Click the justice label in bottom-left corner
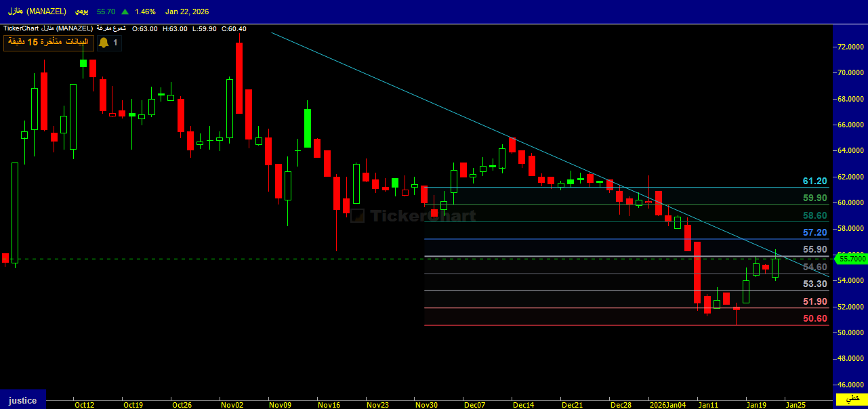Image resolution: width=868 pixels, height=409 pixels. 22,400
